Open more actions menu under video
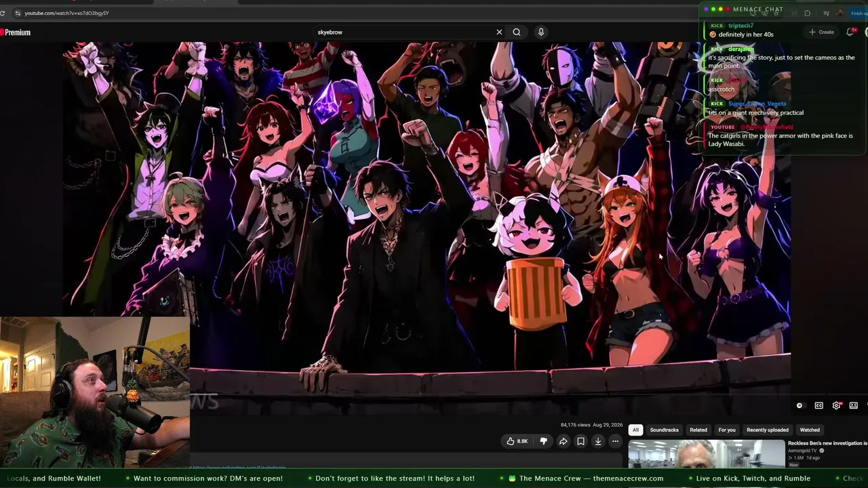 (615, 441)
